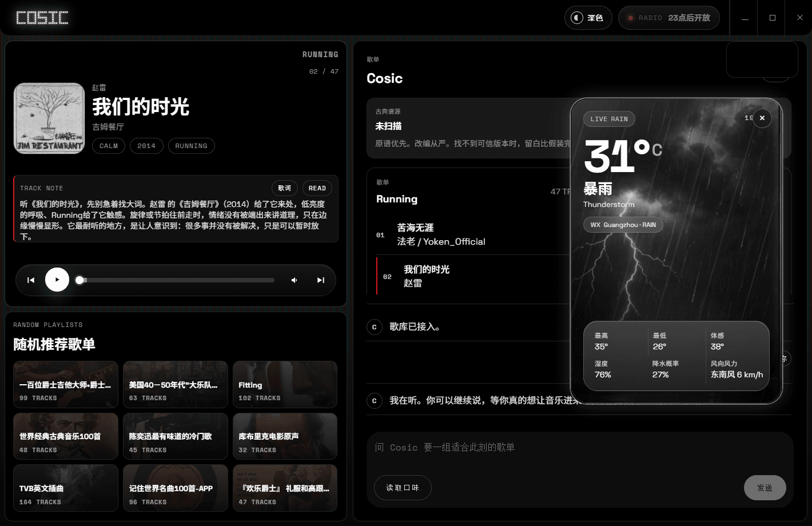812x526 pixels.
Task: Play the current track
Action: tap(57, 280)
